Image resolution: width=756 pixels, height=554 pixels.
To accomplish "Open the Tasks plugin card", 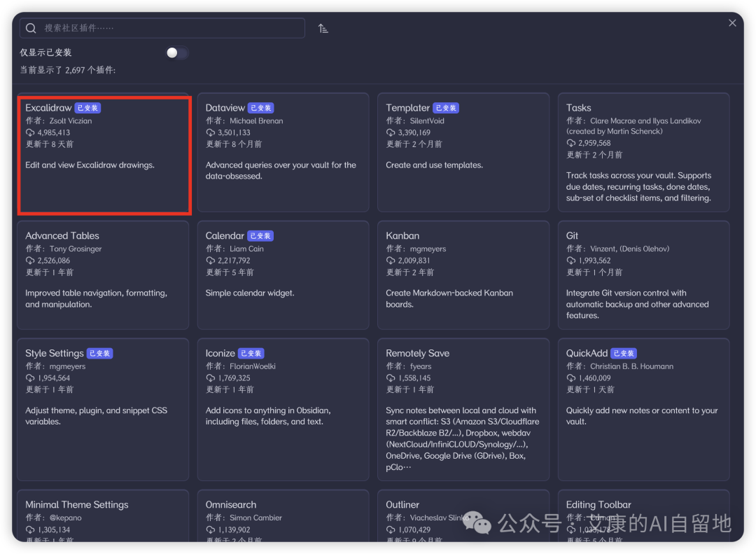I will tap(644, 153).
